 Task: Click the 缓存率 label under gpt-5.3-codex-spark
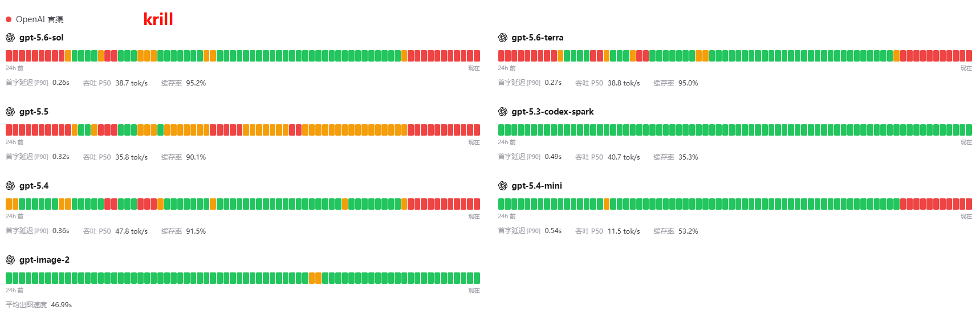tap(664, 157)
